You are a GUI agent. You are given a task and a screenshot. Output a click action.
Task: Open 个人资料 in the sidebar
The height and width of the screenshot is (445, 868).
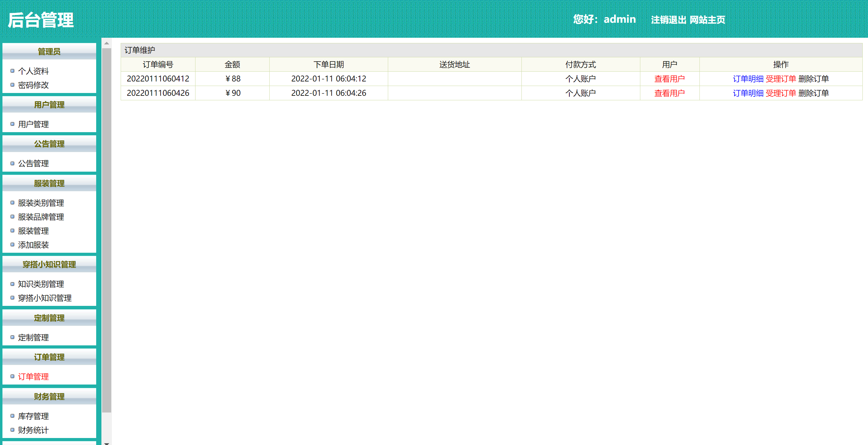coord(33,71)
